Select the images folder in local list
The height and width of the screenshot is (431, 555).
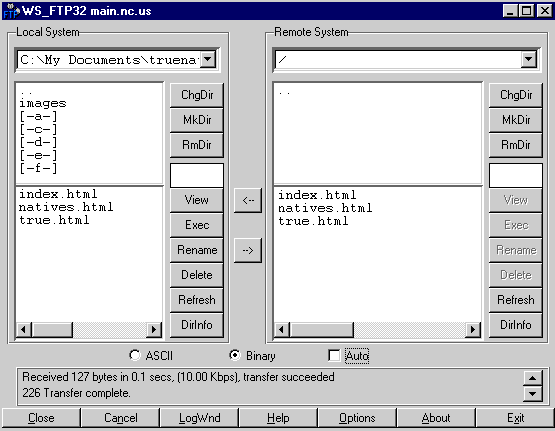tap(43, 104)
